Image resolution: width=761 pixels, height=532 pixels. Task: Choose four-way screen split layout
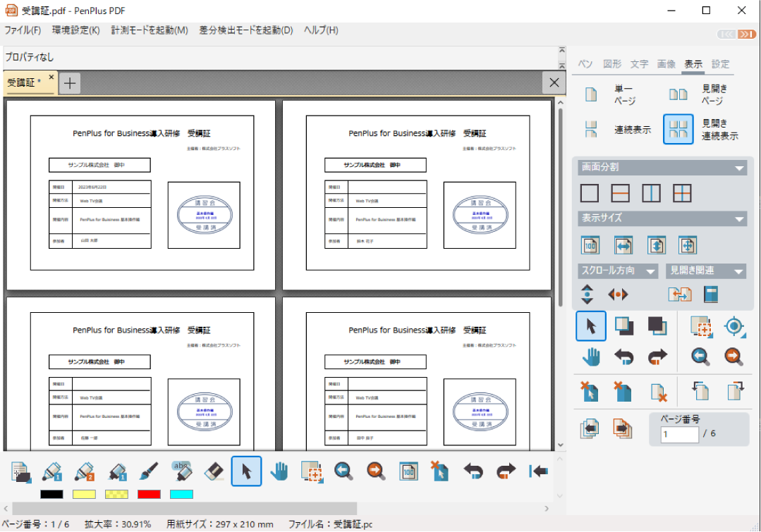682,193
